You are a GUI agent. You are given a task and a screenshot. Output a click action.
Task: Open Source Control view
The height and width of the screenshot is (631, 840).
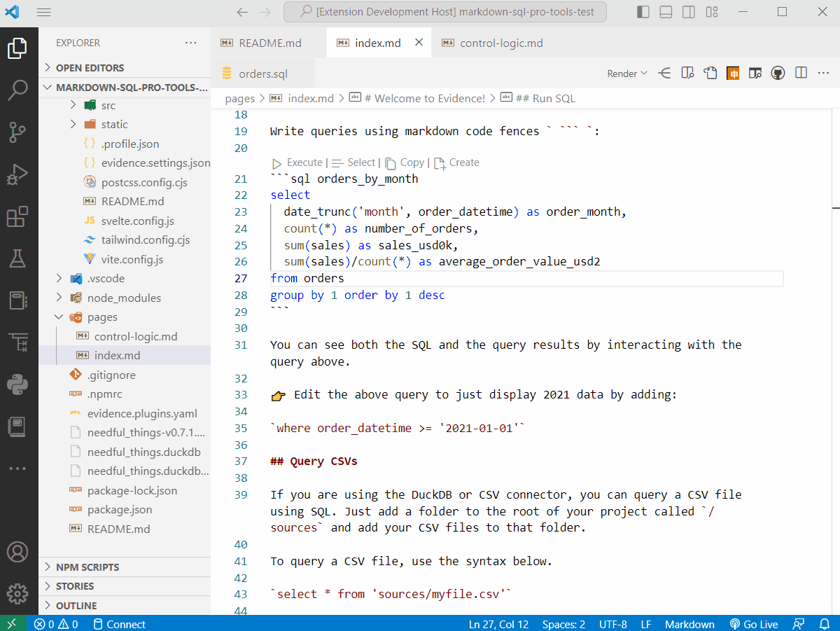[17, 131]
